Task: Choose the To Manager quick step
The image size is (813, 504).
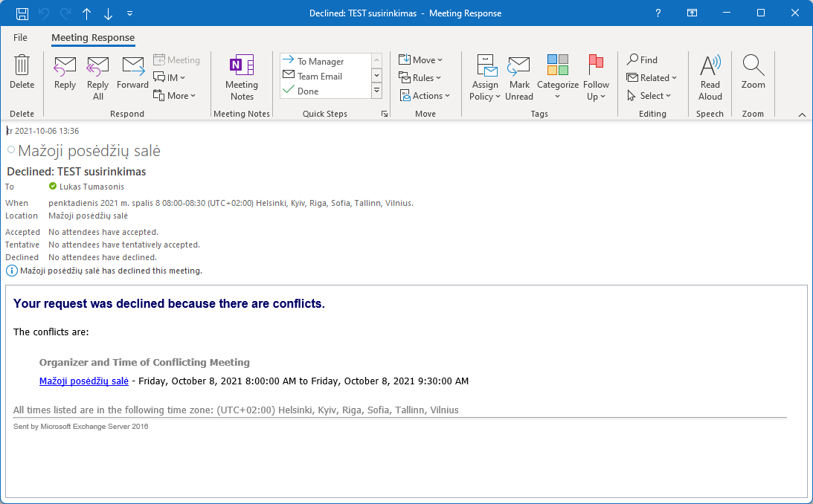Action: (x=320, y=62)
